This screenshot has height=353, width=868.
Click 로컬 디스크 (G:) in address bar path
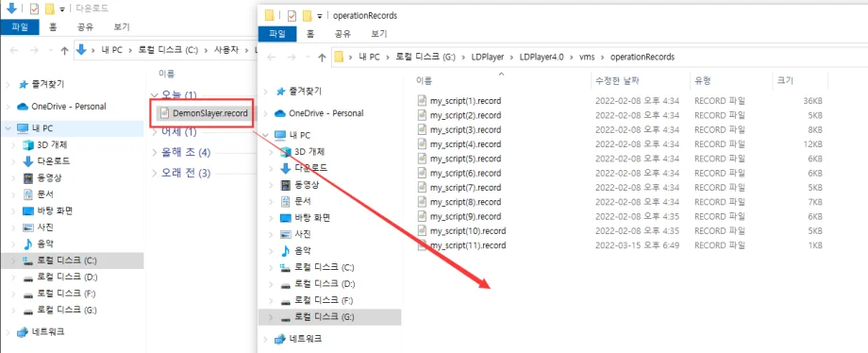[x=426, y=57]
